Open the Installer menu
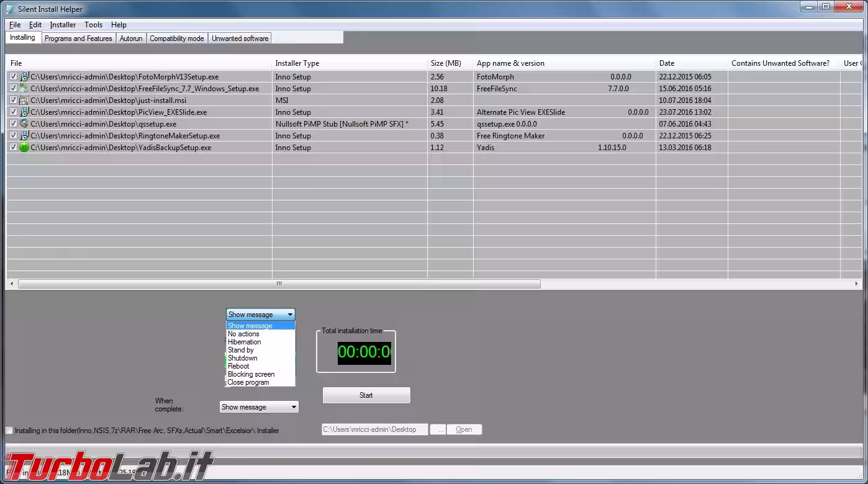 click(x=63, y=24)
